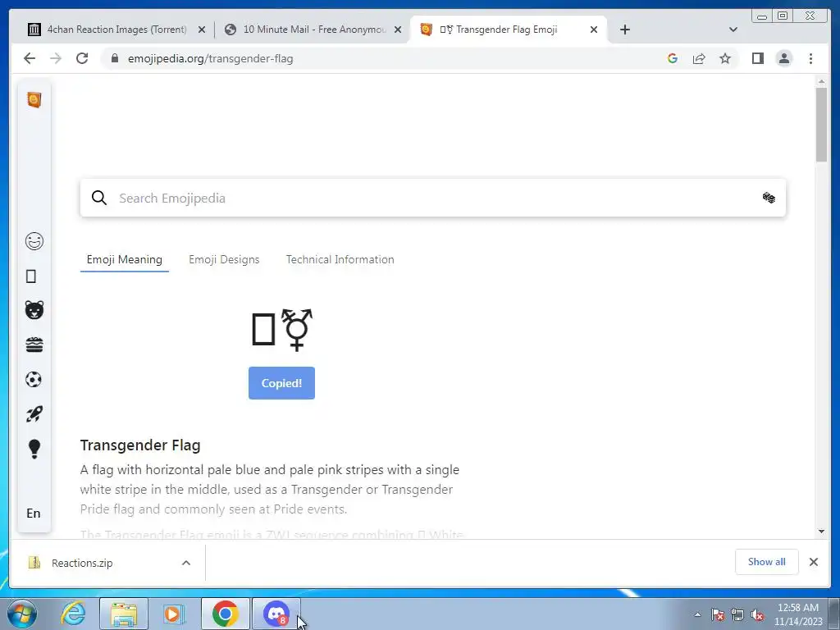Image resolution: width=840 pixels, height=630 pixels.
Task: Close the 10 Minute Mail tab
Action: 398,30
